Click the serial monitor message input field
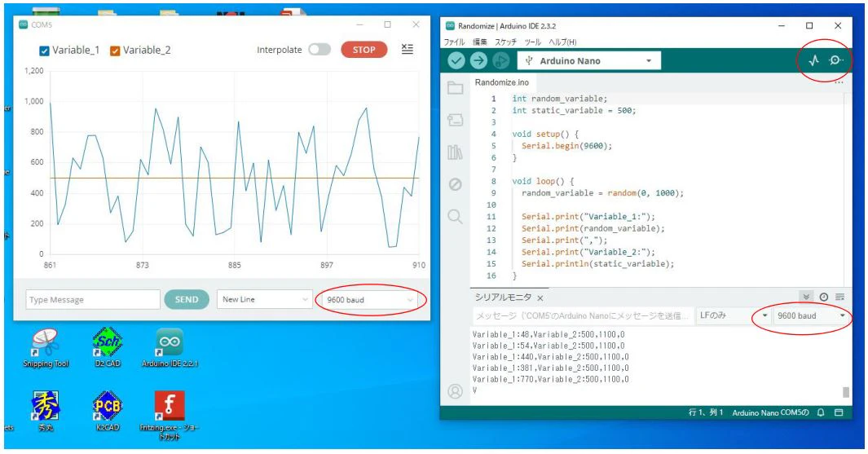Viewport: 868px width, 454px height. [583, 315]
